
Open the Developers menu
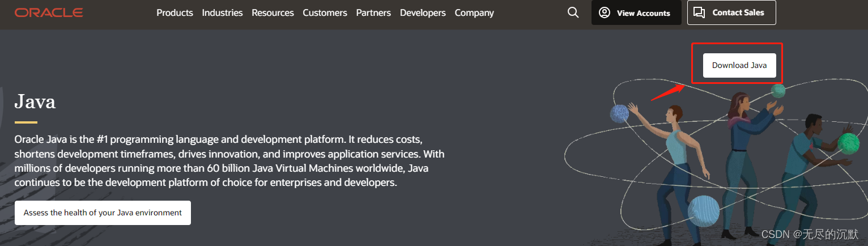423,12
